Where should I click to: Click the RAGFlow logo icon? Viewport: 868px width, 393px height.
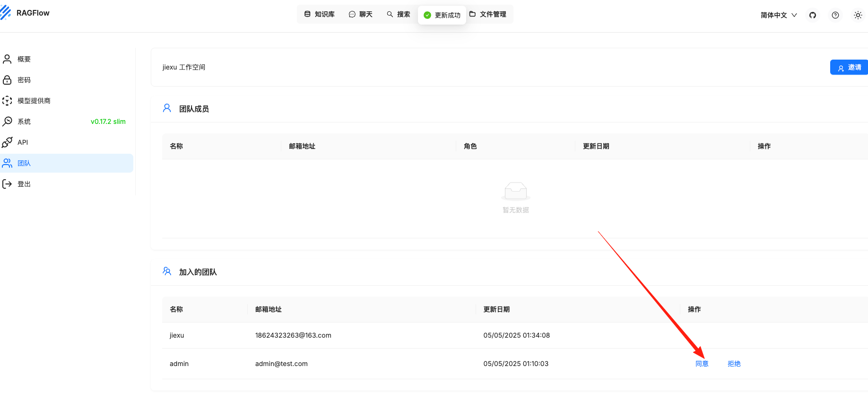click(x=6, y=13)
